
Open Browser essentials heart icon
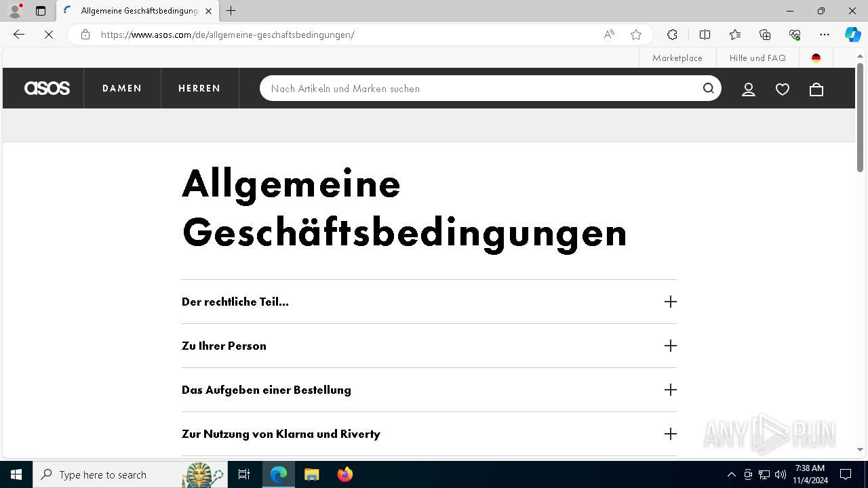[x=795, y=35]
